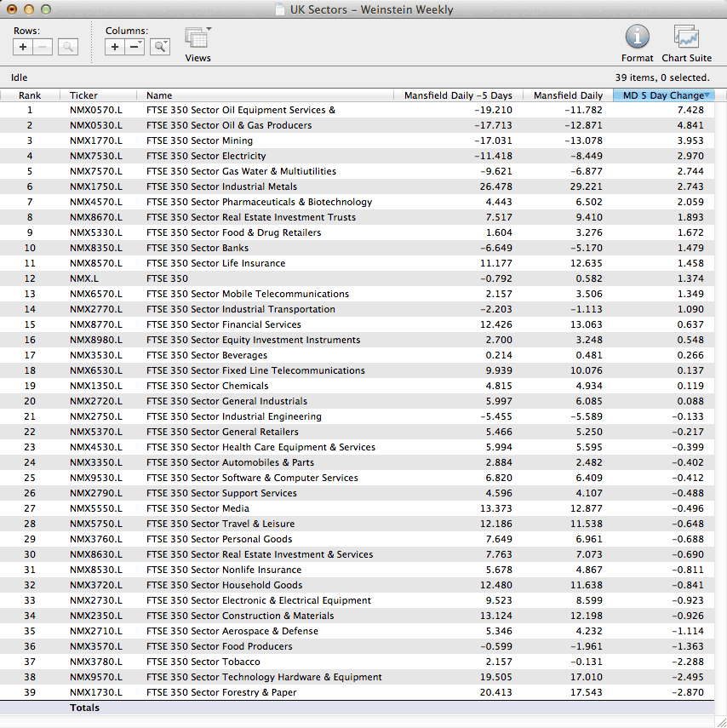Toggle sort arrow on MD 5 Day Change

click(707, 95)
